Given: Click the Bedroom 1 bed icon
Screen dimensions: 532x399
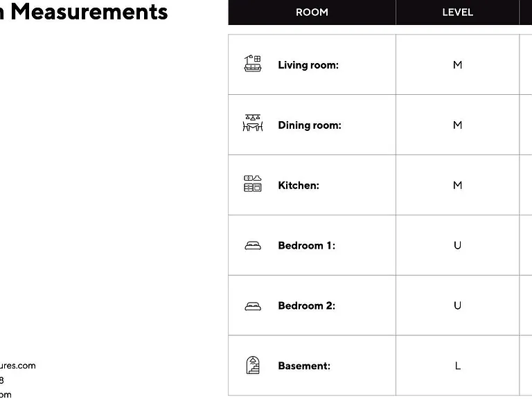Looking at the screenshot, I should click(x=253, y=245).
